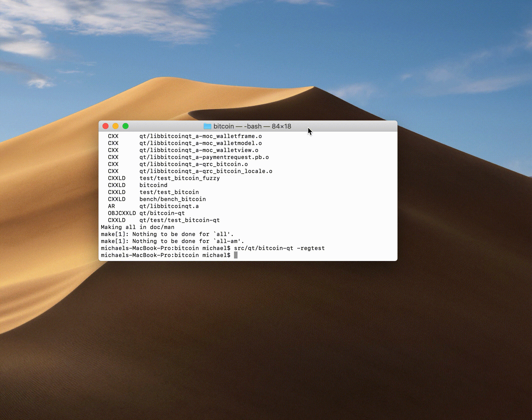Image resolution: width=532 pixels, height=420 pixels.
Task: Click the red close button of Terminal
Action: (105, 126)
